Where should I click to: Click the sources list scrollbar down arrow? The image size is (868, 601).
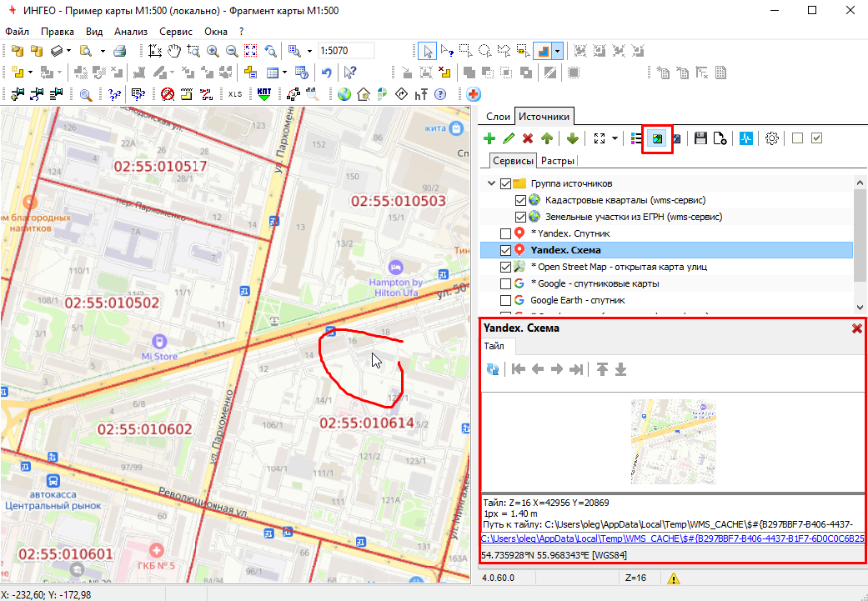[x=860, y=307]
